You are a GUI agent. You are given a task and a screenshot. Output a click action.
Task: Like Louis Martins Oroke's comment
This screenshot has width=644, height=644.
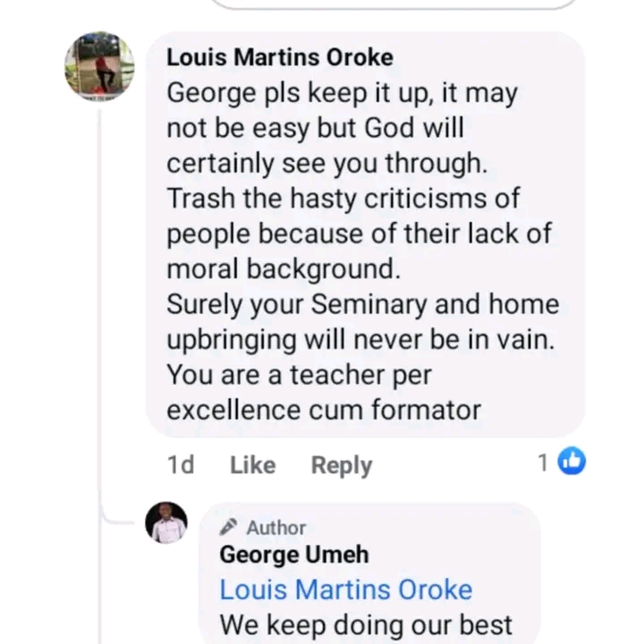(x=252, y=465)
